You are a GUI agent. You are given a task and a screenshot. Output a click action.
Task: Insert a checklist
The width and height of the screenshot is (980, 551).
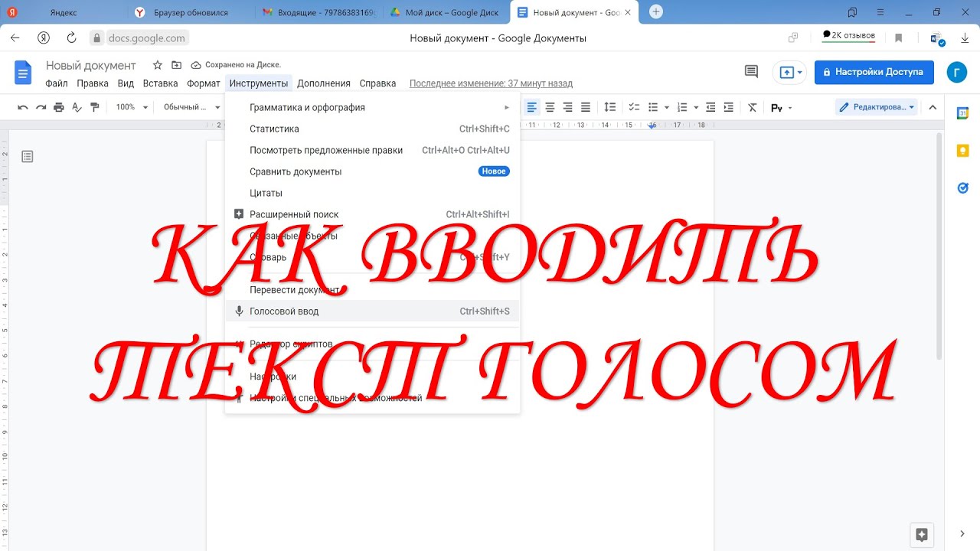[x=635, y=107]
